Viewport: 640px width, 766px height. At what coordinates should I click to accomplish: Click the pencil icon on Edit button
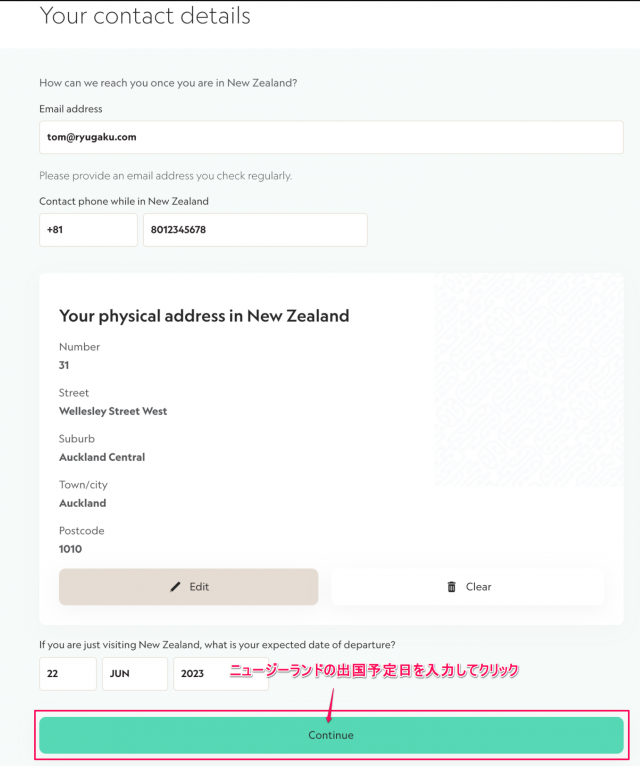coord(175,587)
